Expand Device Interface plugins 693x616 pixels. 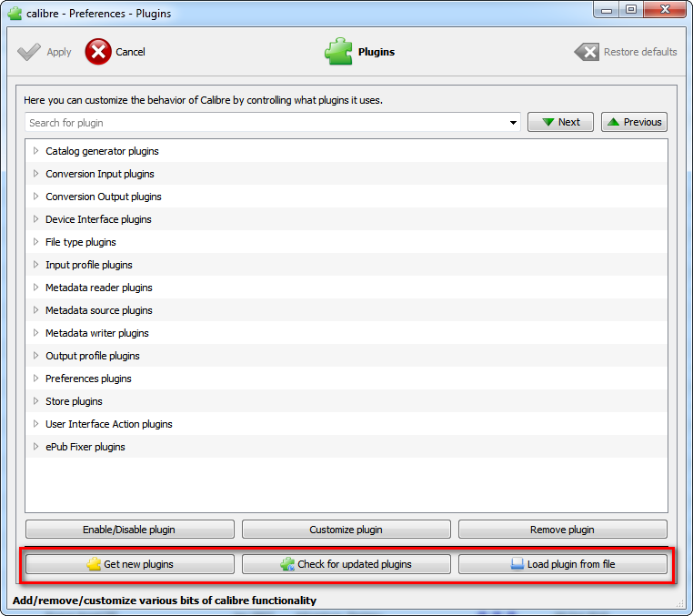tap(35, 219)
